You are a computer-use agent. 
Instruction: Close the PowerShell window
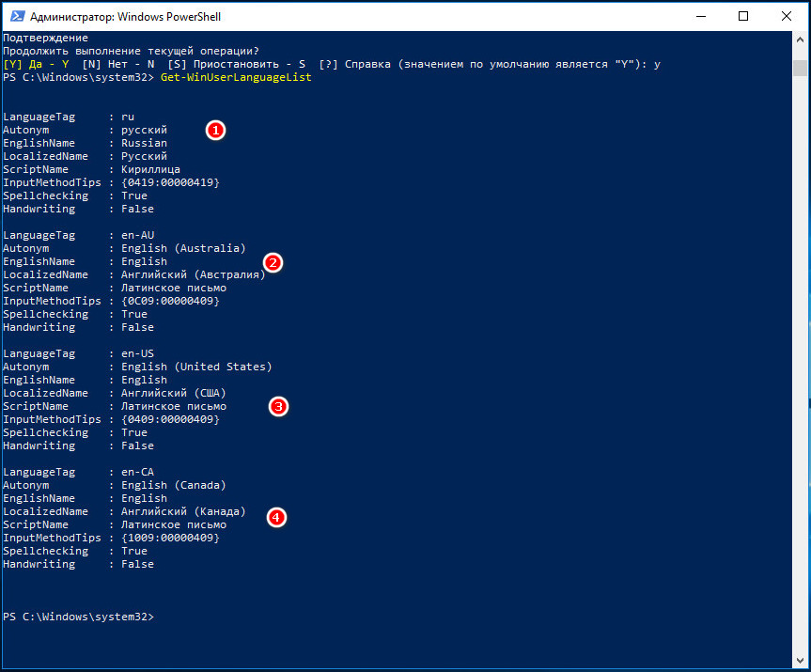(787, 17)
